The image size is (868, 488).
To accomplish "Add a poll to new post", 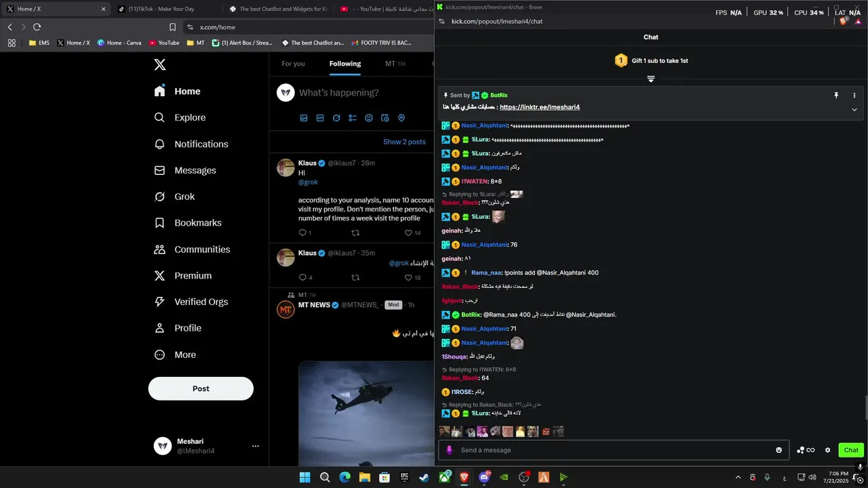I will pos(353,118).
